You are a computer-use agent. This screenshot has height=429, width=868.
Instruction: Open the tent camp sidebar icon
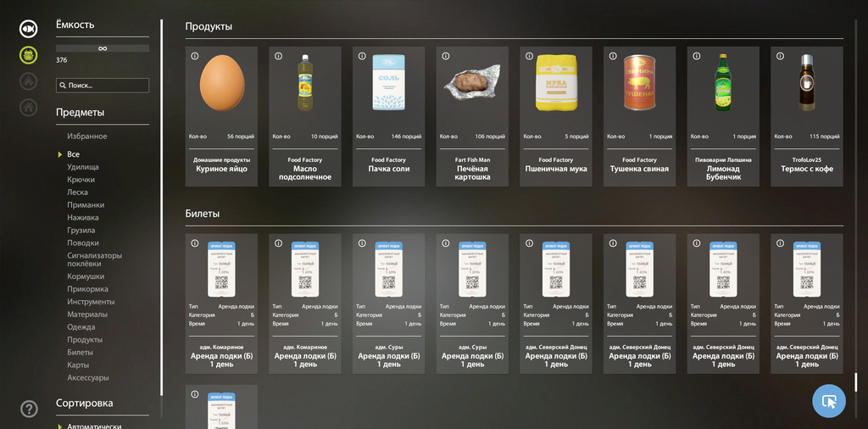28,81
